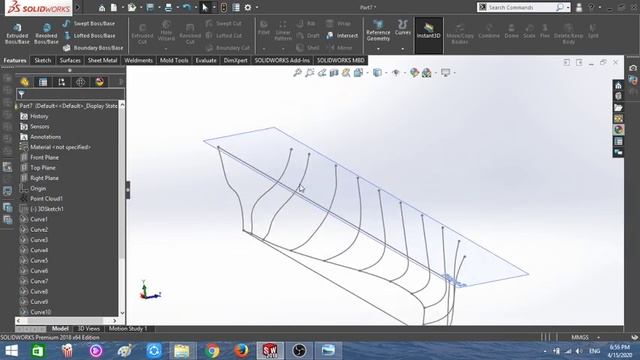Click Save icon in top toolbar
Screen dimensions: 640x360
pos(150,8)
